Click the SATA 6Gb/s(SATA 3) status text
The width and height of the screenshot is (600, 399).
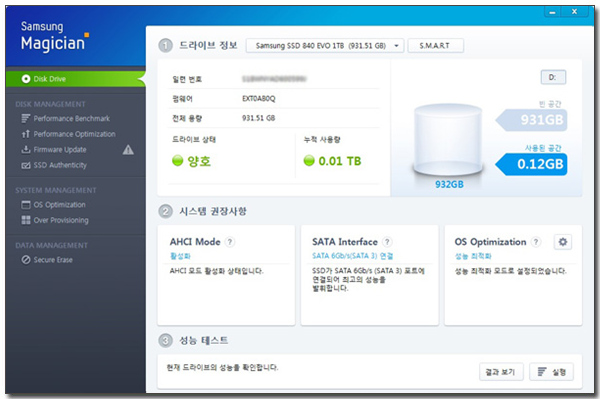click(352, 256)
